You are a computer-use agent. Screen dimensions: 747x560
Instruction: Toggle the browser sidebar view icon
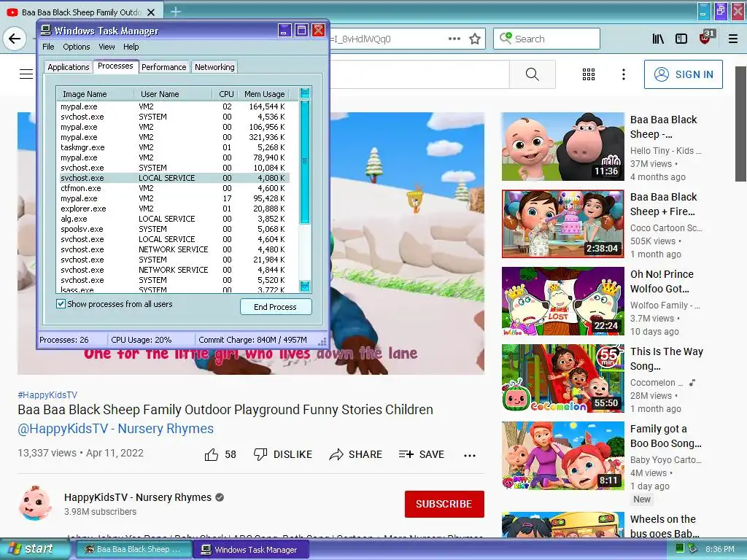[681, 39]
